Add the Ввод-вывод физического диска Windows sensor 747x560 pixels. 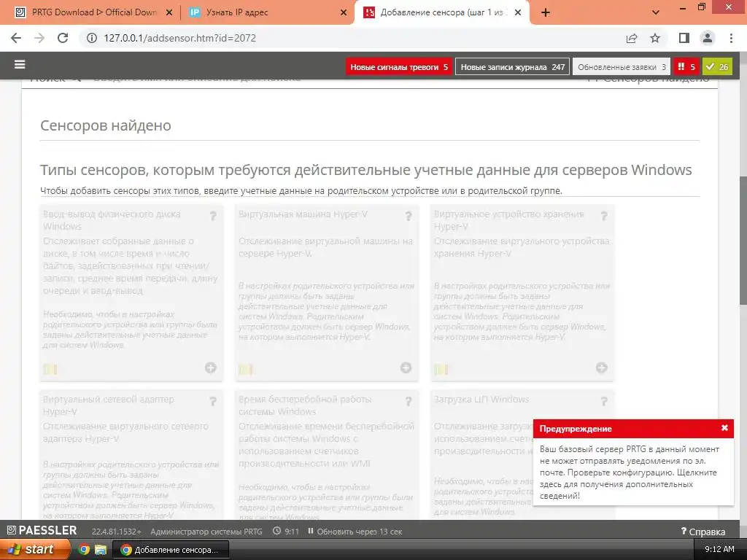(x=211, y=367)
